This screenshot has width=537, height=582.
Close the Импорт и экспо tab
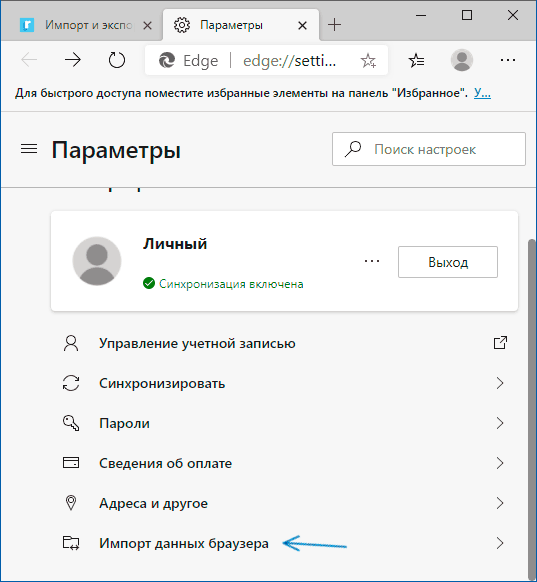[147, 26]
